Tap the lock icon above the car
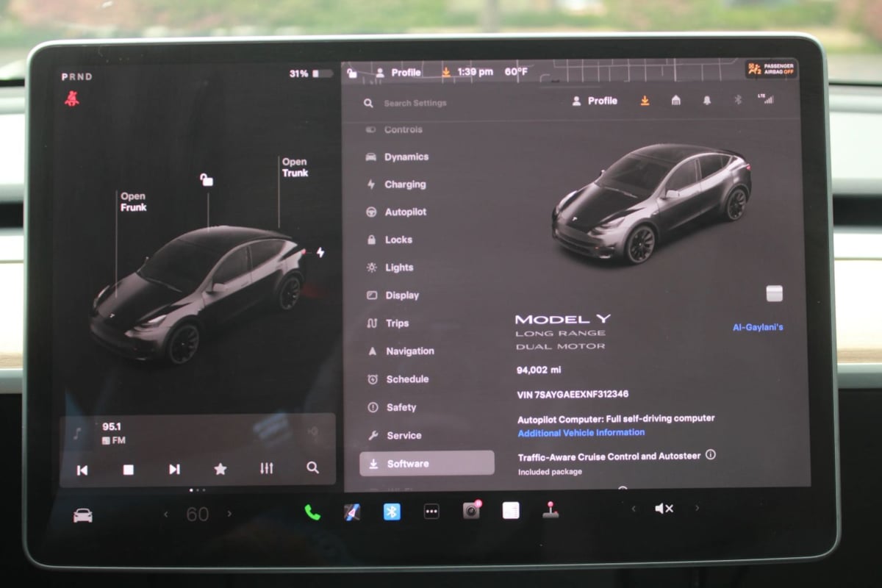This screenshot has height=588, width=882. pyautogui.click(x=207, y=179)
